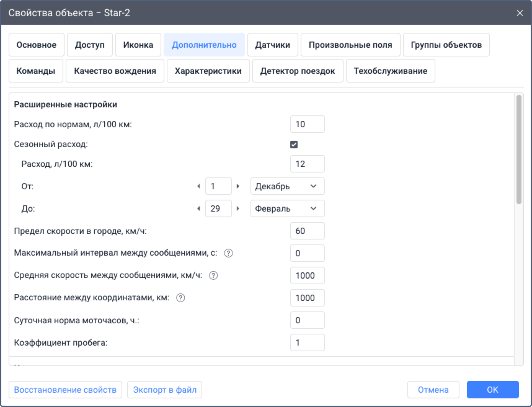Switch to the Датчики tab
This screenshot has height=407, width=532.
tap(273, 45)
